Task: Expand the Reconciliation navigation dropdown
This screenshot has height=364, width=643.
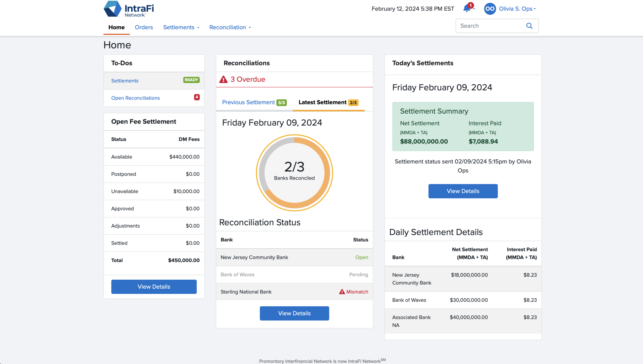Action: click(x=230, y=27)
